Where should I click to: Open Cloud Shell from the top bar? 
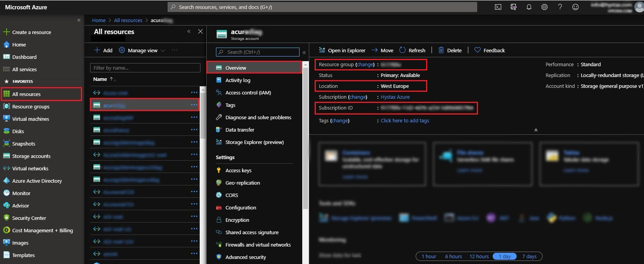(498, 7)
